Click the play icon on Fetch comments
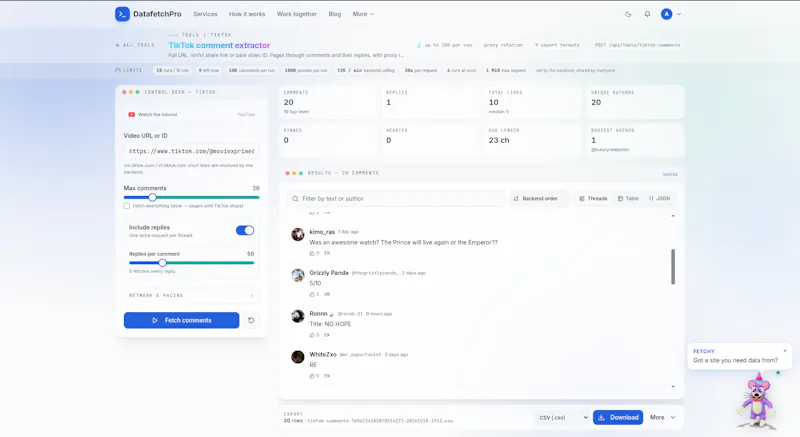This screenshot has width=800, height=437. coord(155,320)
